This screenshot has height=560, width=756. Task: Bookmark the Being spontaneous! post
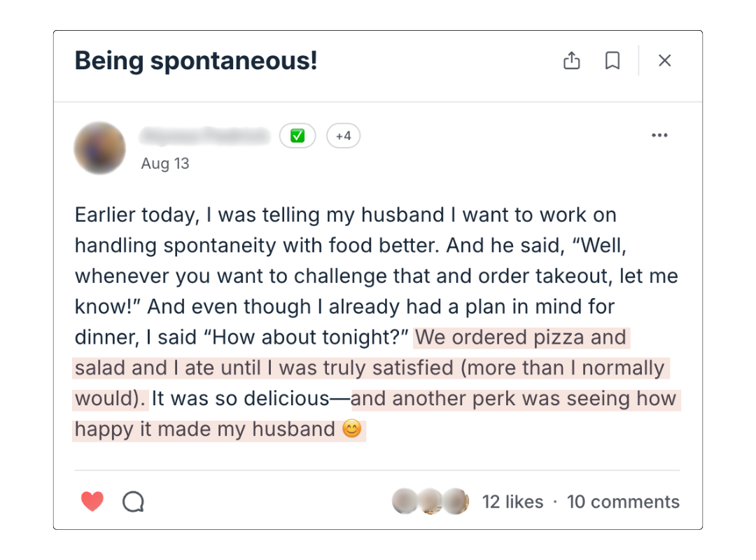tap(612, 61)
